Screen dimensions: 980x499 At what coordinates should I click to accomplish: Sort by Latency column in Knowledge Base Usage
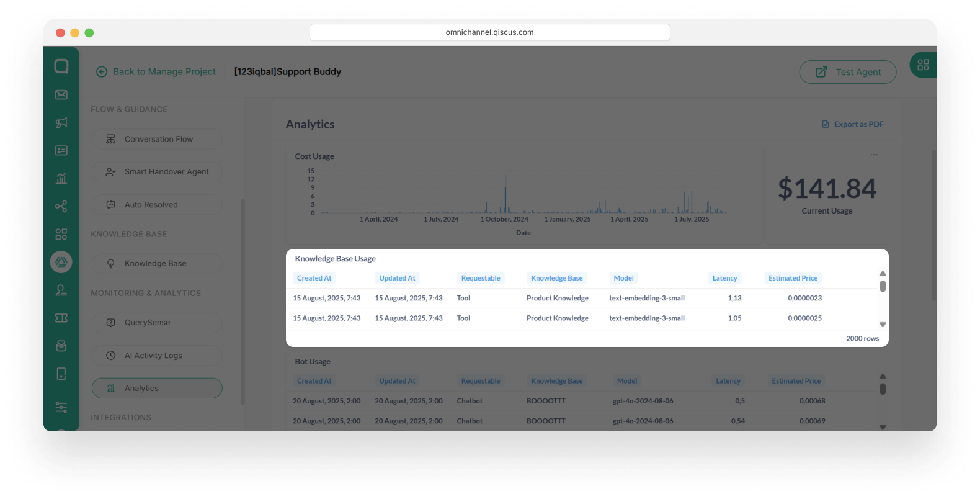coord(724,278)
